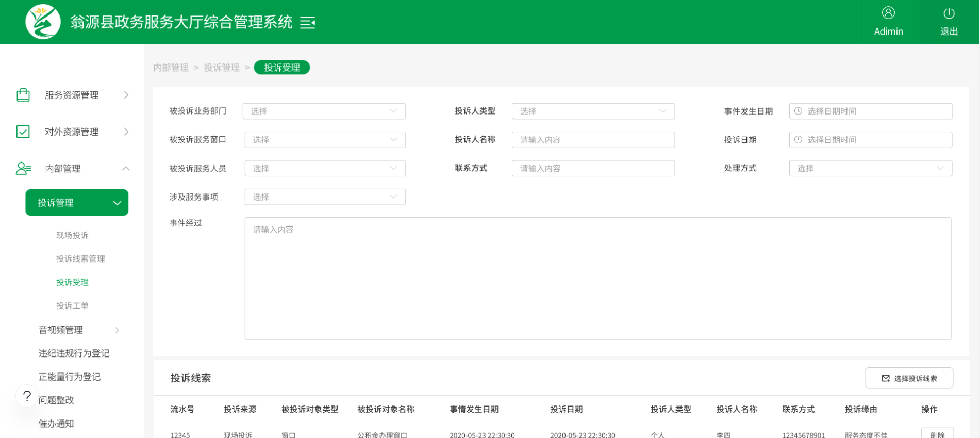Click 投诉来源 column header

tap(240, 409)
